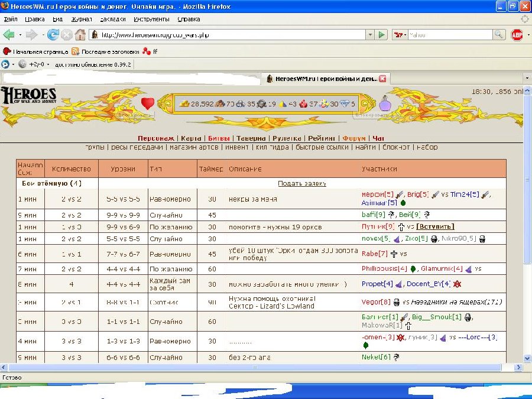Click the purple mana potion bottle icon

tap(384, 103)
